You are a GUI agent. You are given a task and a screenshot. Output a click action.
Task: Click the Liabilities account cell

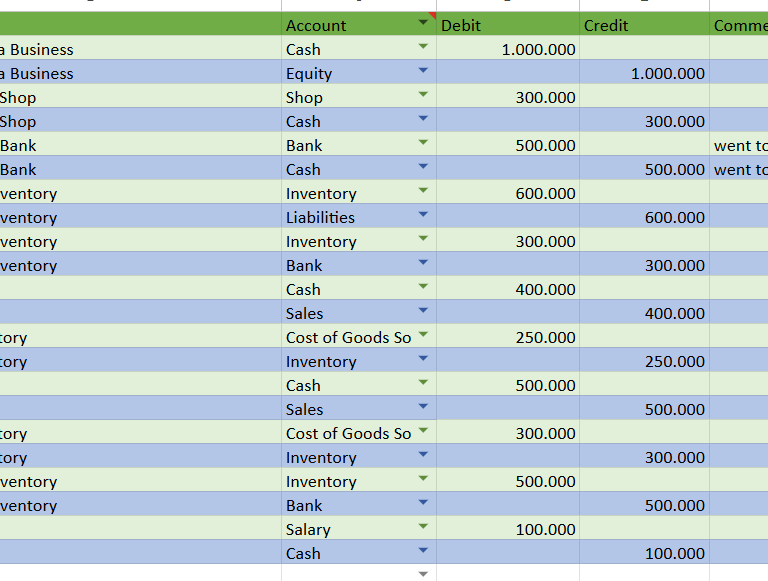tap(359, 217)
